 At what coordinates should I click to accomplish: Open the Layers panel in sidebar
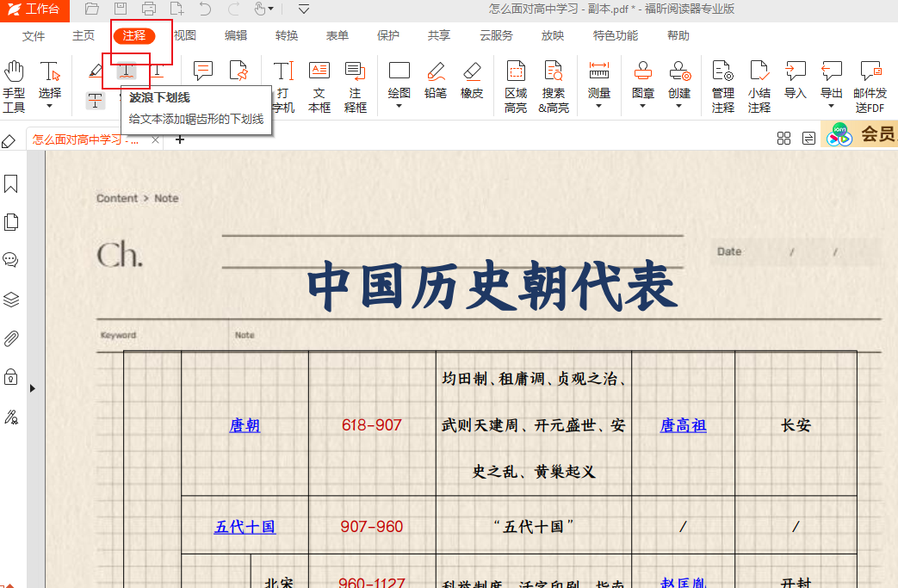(11, 300)
